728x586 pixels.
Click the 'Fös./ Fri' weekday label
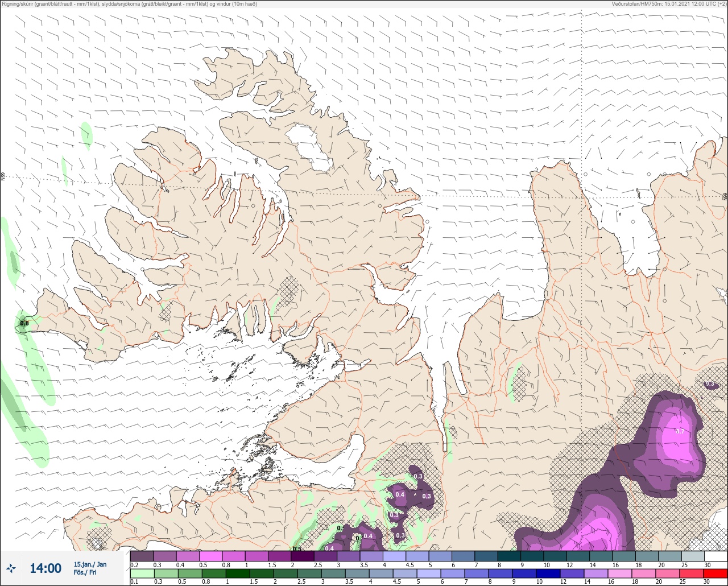[85, 572]
